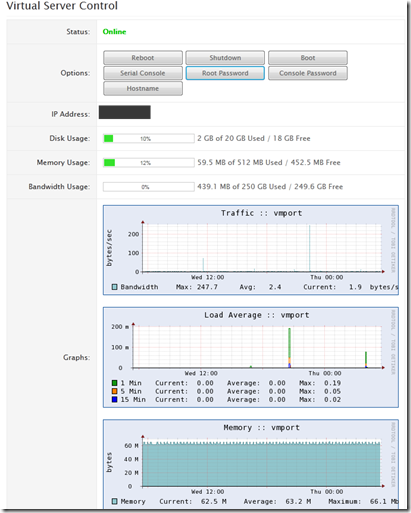Image resolution: width=411 pixels, height=513 pixels.
Task: Click the Hostname button
Action: 143,88
